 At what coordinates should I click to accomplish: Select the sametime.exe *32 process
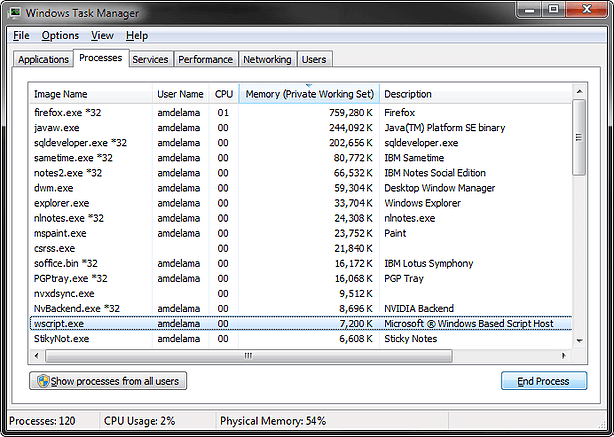click(301, 158)
